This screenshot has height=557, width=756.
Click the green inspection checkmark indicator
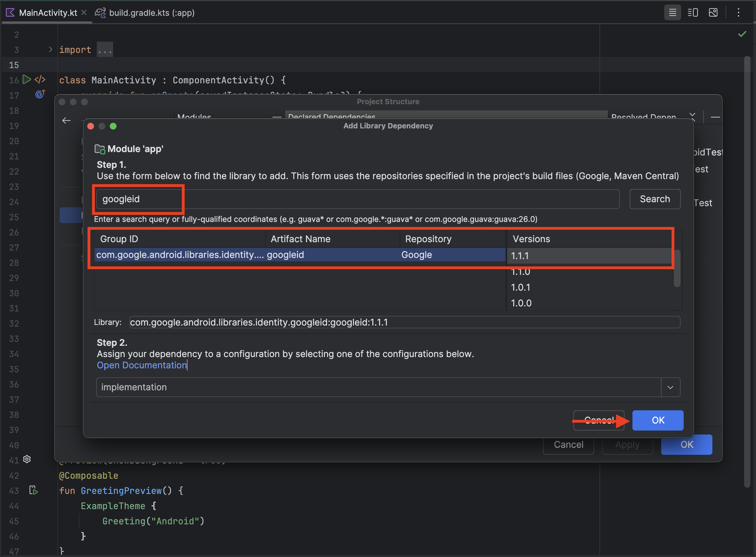tap(742, 34)
